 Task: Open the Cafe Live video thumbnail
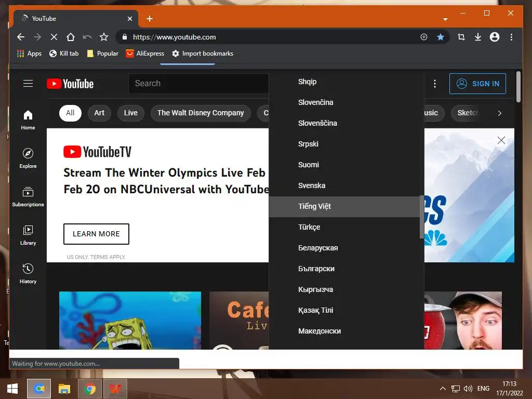(239, 320)
